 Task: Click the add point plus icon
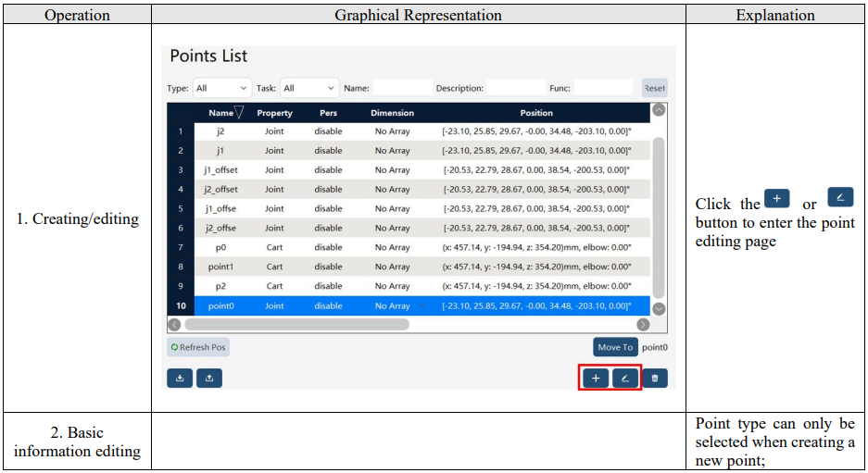(x=596, y=379)
